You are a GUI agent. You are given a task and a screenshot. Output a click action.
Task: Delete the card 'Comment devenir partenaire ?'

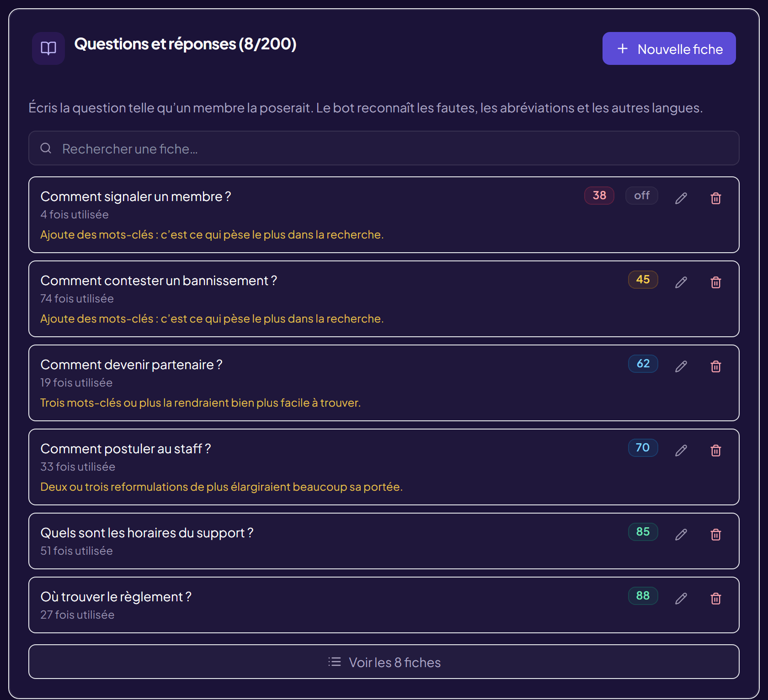click(x=716, y=366)
